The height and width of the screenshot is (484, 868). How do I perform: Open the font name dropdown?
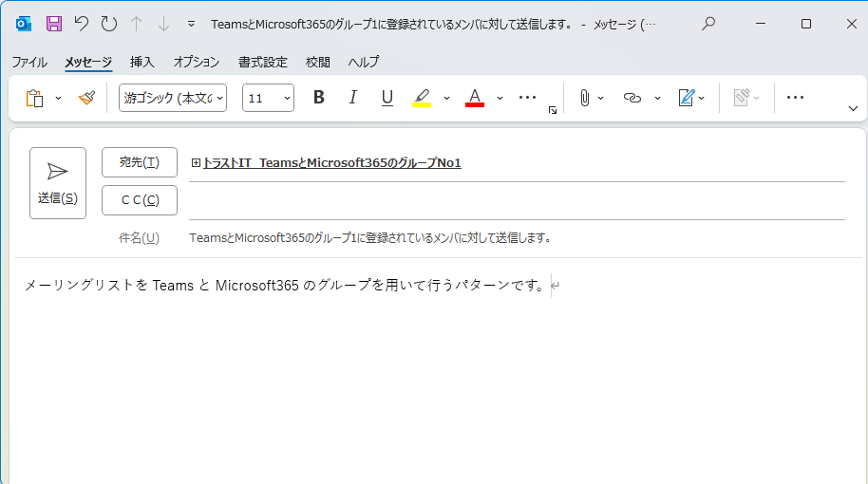(173, 98)
